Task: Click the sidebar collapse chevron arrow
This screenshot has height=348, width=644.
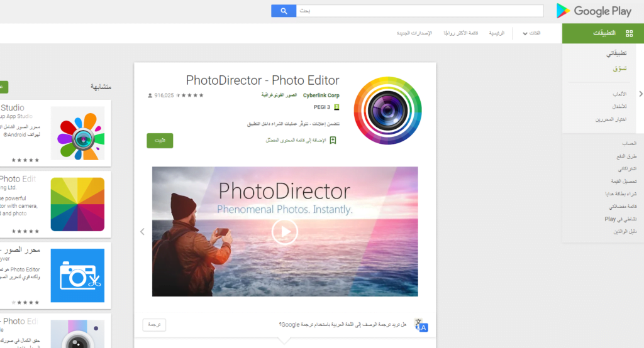Action: [640, 94]
